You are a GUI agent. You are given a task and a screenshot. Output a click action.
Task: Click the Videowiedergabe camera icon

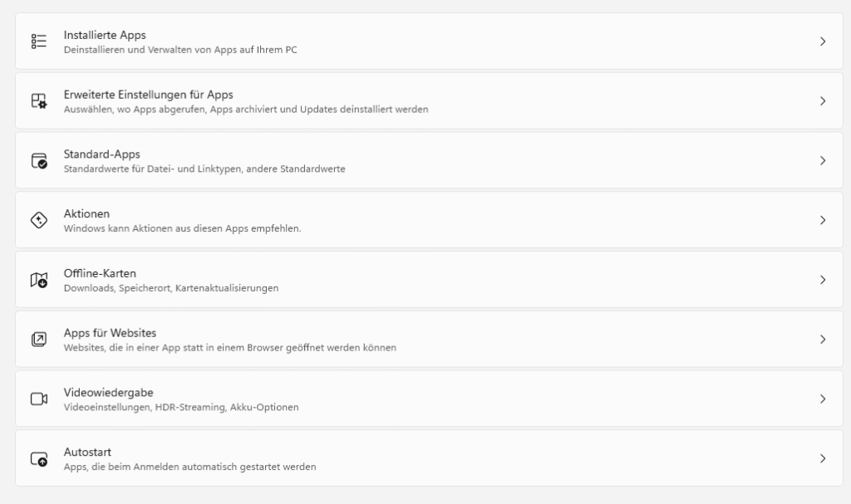tap(39, 399)
